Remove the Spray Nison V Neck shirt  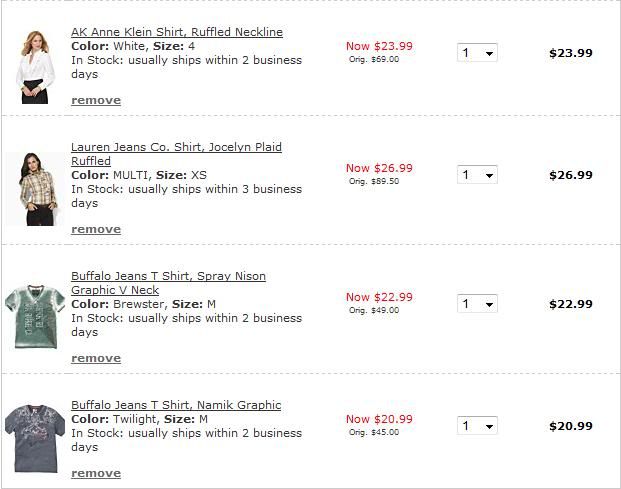tap(96, 359)
